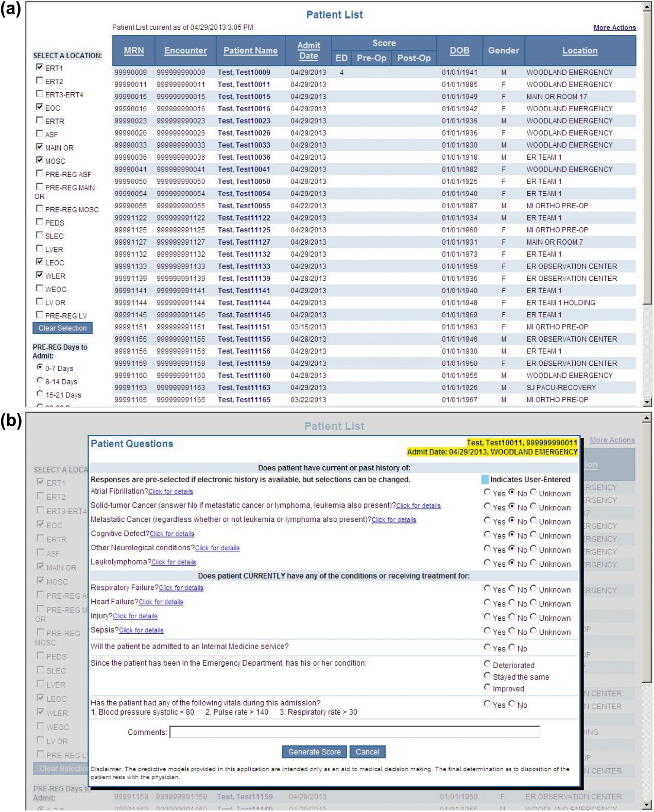Choose Yes for Sepsis
Image resolution: width=654 pixels, height=812 pixels.
[487, 631]
